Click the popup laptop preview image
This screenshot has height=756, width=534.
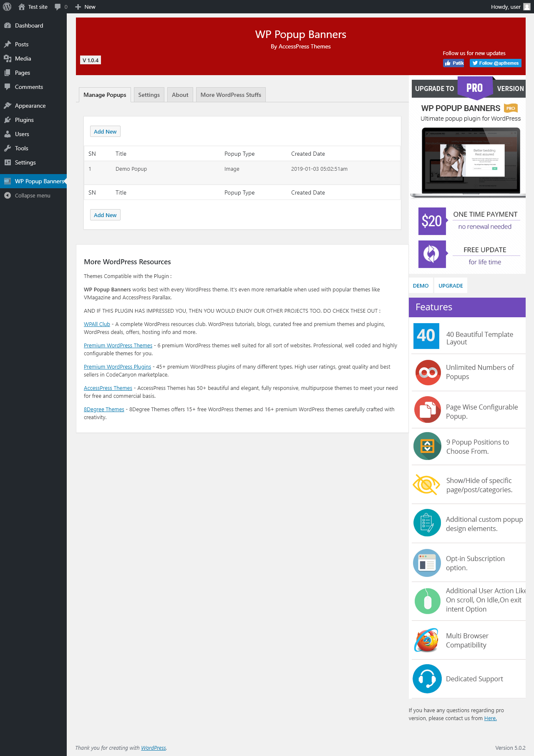[468, 162]
